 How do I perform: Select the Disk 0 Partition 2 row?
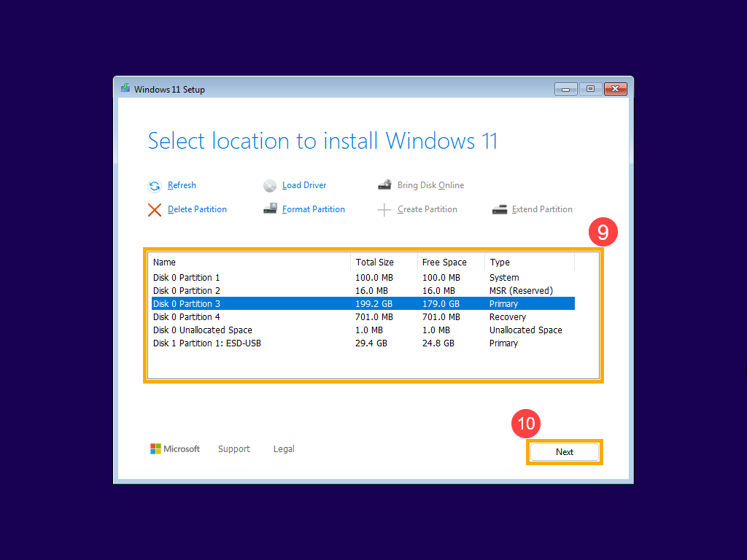point(363,290)
